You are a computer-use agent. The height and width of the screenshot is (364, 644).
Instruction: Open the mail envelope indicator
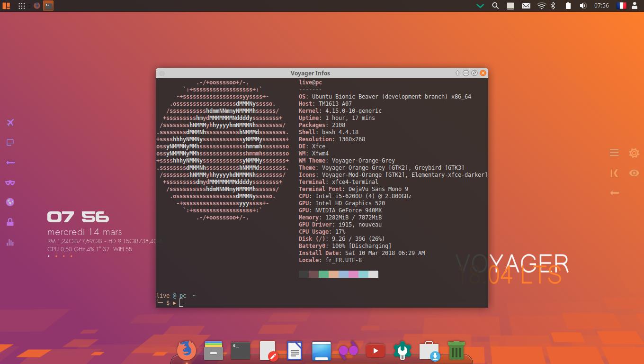(x=526, y=6)
